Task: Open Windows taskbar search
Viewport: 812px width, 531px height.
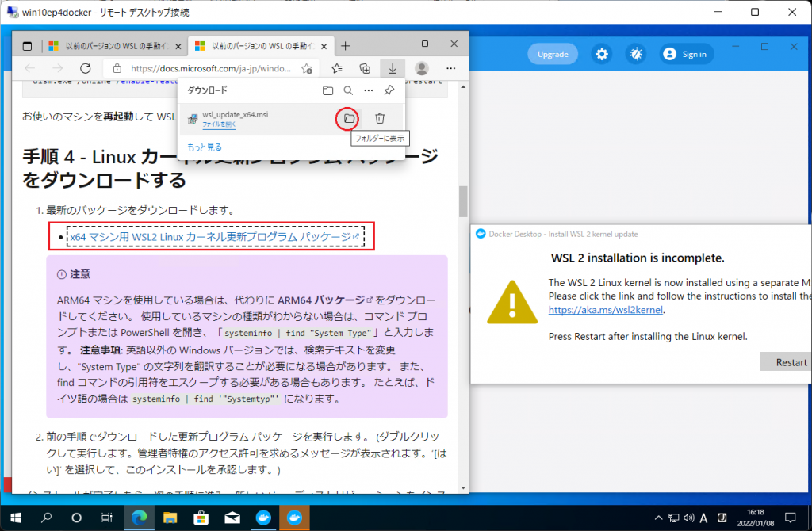Action: (47, 518)
